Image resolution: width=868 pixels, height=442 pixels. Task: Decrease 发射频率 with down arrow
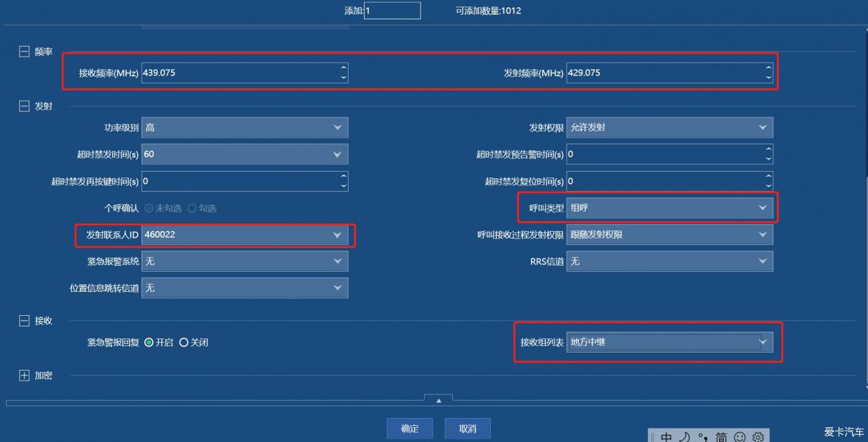769,78
